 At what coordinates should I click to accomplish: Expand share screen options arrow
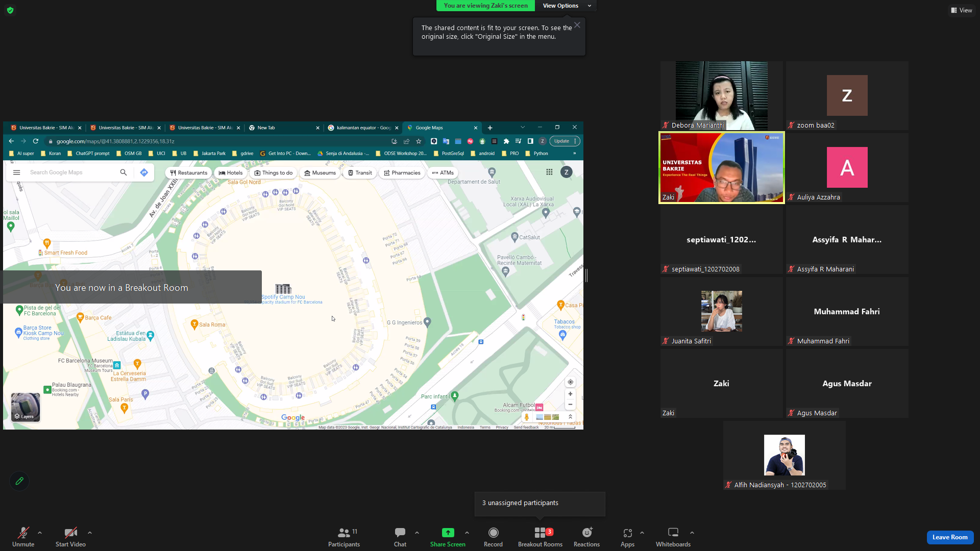[x=467, y=533]
